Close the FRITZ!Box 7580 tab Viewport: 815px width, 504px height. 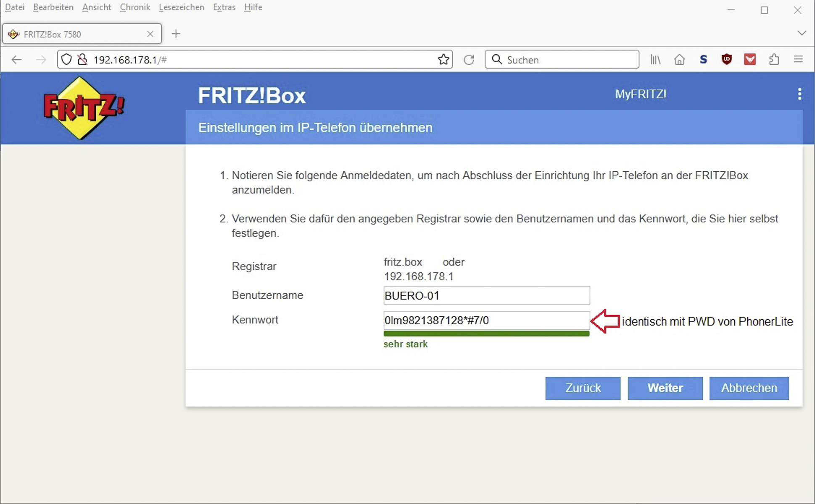150,34
